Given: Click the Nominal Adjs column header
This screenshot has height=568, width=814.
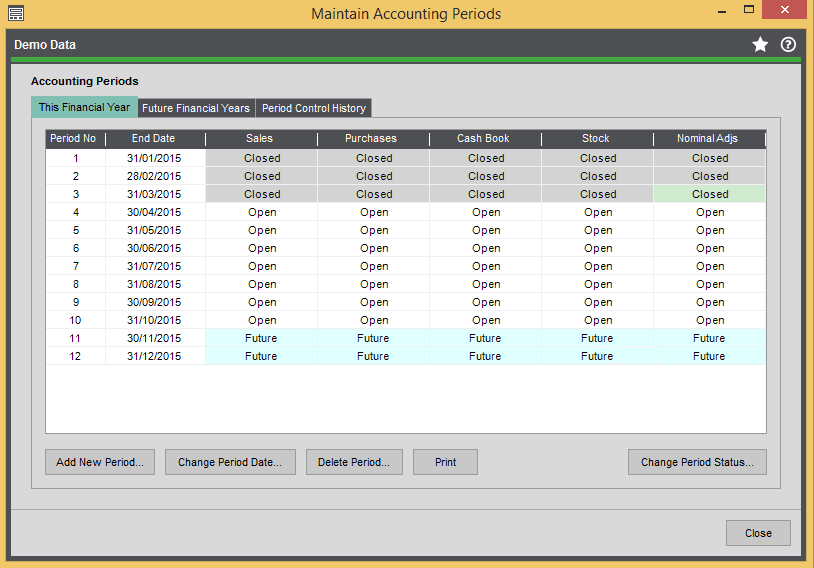Looking at the screenshot, I should coord(709,139).
